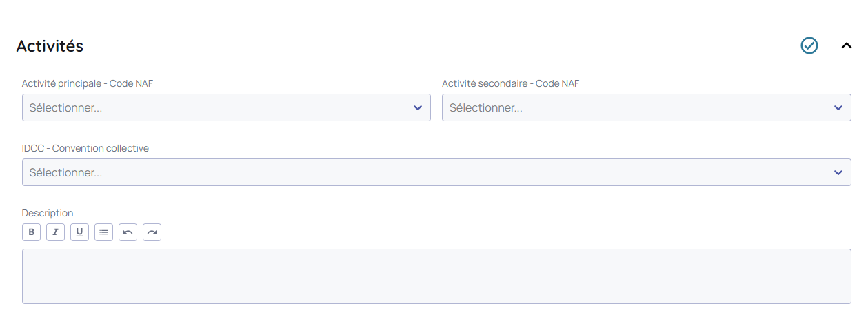Click the "Activité secondaire - Code NAF" label
This screenshot has width=868, height=328.
pos(510,83)
